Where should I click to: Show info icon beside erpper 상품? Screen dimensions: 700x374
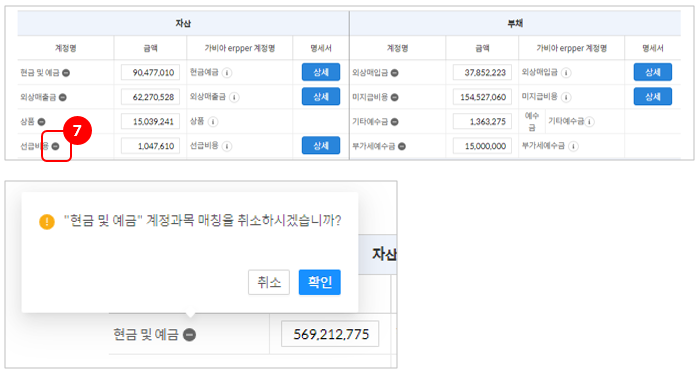coord(213,121)
